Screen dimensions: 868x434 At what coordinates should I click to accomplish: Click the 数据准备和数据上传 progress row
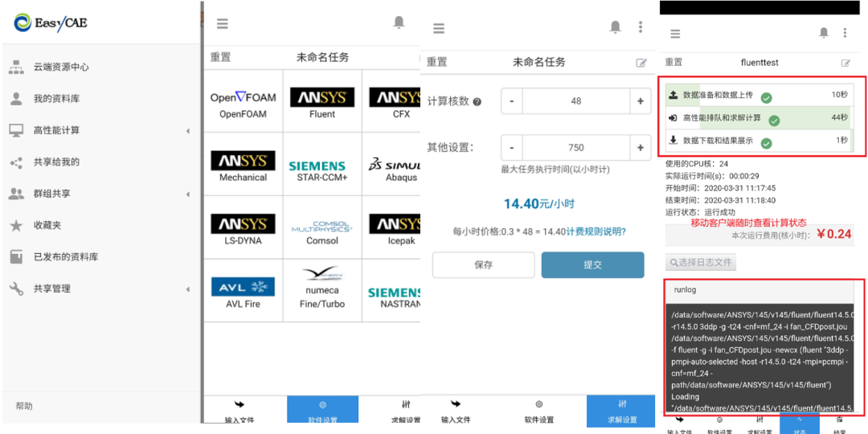coord(759,95)
